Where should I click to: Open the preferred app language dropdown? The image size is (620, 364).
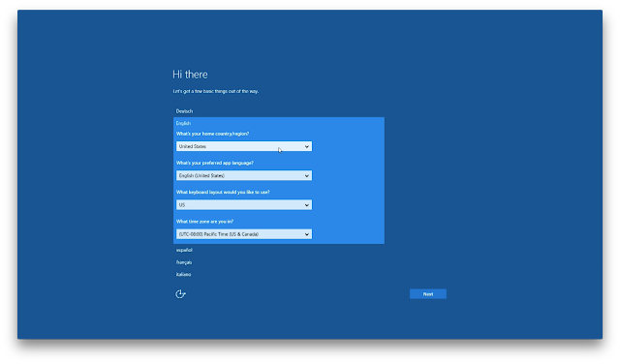click(x=243, y=175)
